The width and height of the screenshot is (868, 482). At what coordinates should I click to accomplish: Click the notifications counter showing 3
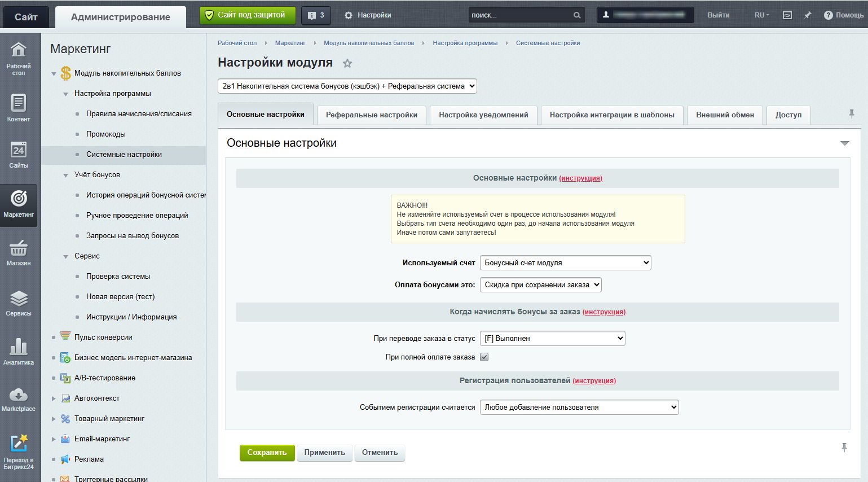(x=316, y=15)
